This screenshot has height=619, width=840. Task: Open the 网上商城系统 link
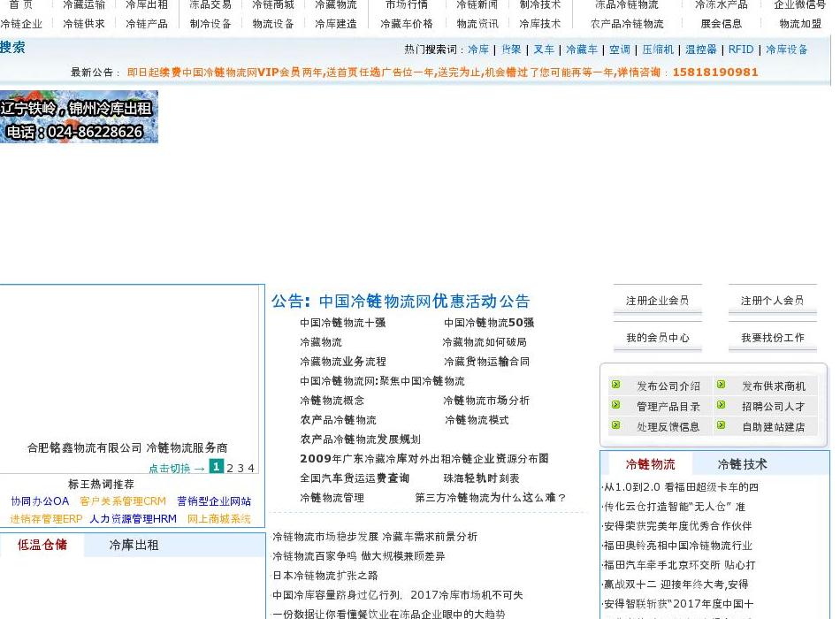219,519
